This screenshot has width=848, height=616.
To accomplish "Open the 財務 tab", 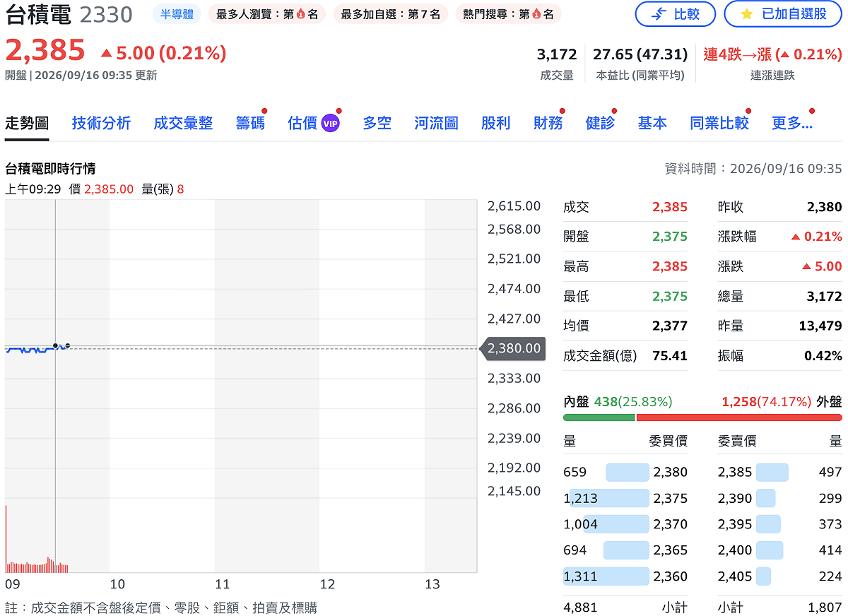I will pyautogui.click(x=548, y=123).
